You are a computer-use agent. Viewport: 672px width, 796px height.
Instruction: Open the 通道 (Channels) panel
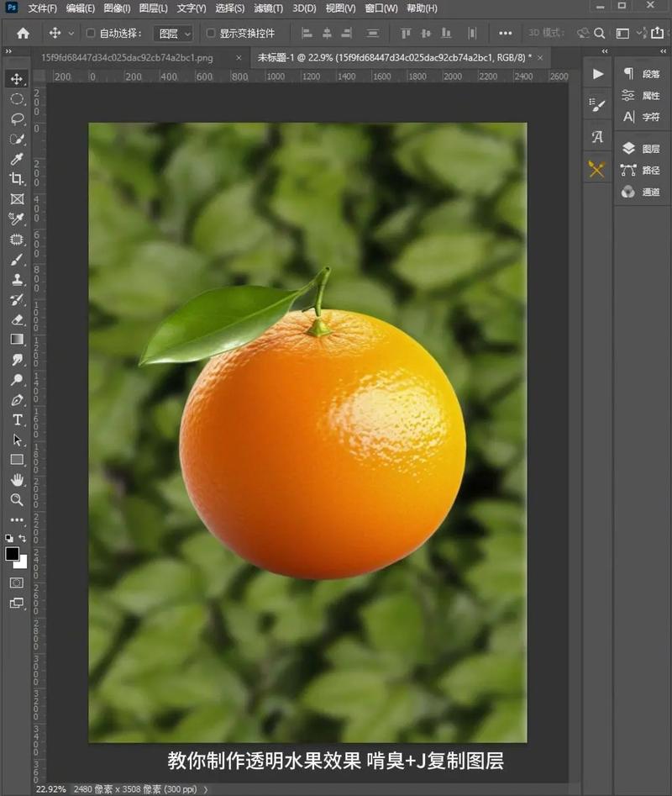point(642,192)
